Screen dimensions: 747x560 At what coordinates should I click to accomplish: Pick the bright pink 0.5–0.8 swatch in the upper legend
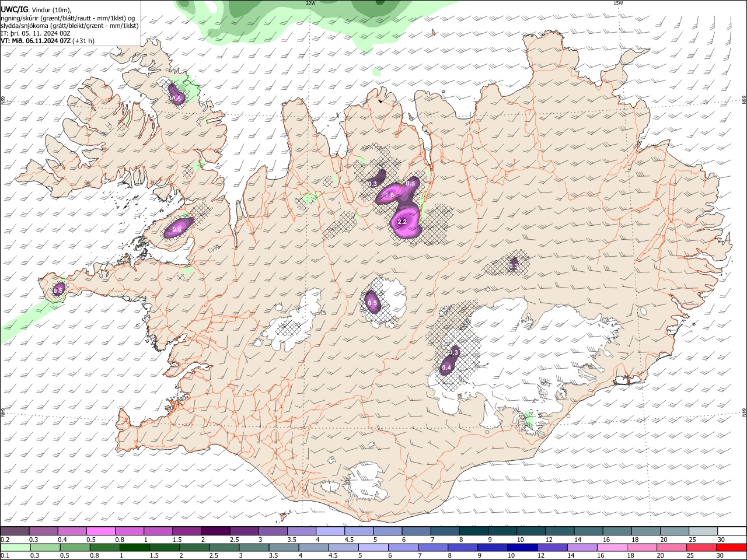[100, 531]
